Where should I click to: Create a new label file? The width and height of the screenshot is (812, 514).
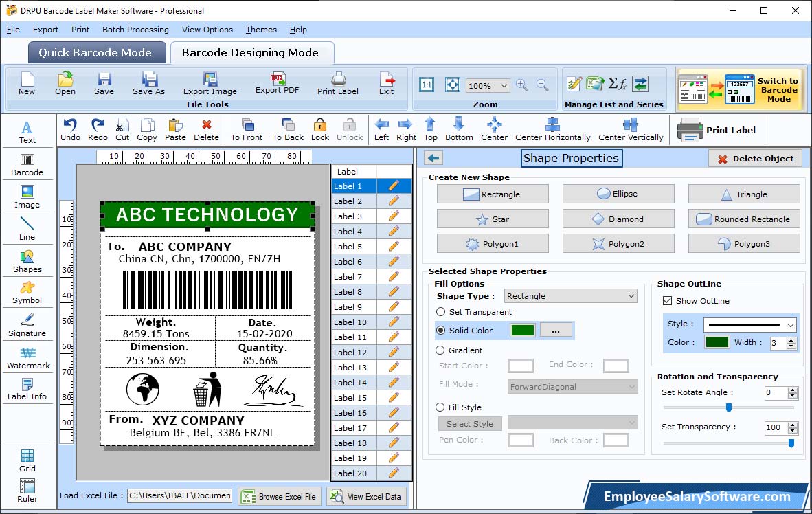(x=27, y=83)
